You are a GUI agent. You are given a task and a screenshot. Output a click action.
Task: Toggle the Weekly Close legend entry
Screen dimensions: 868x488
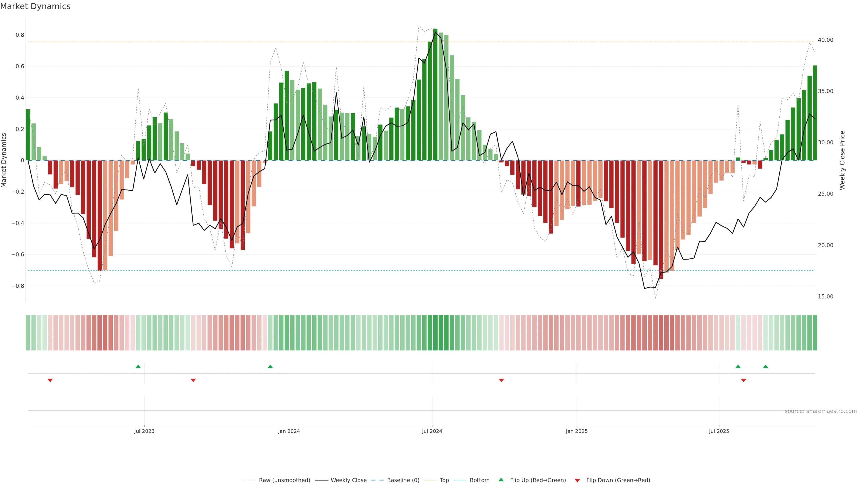point(348,480)
